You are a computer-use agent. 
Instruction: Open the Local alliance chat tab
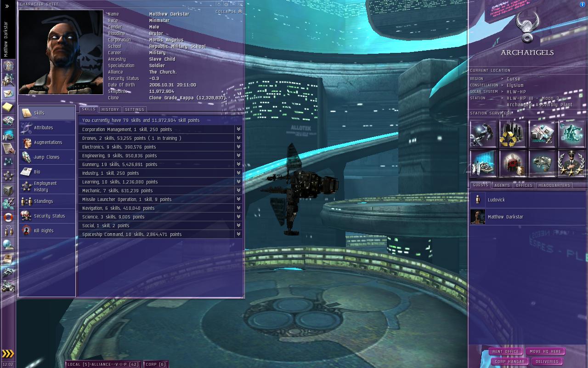point(103,364)
